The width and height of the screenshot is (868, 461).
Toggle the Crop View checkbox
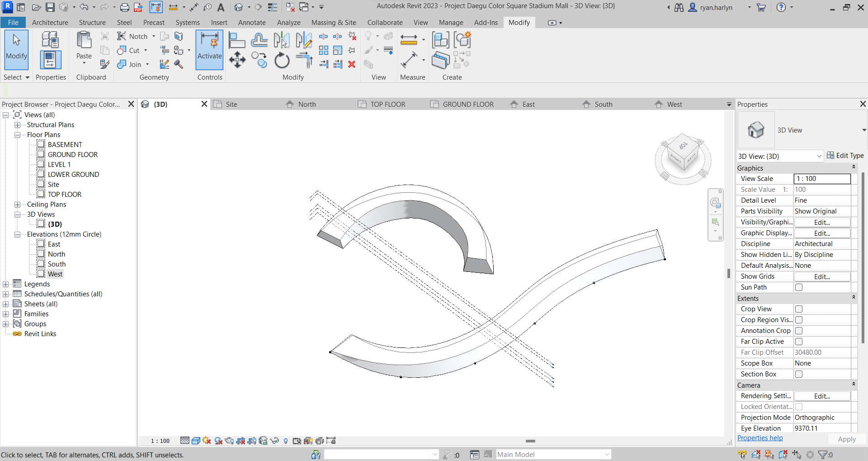799,309
